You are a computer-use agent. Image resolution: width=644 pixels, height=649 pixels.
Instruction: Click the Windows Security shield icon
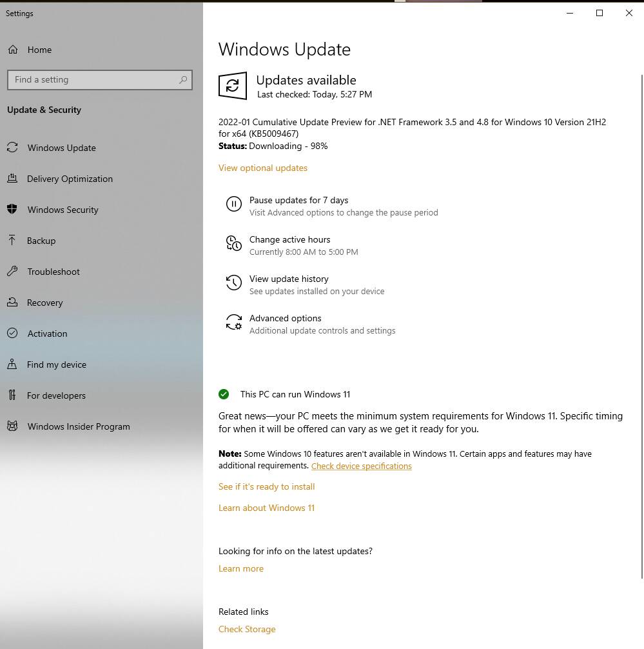12,210
